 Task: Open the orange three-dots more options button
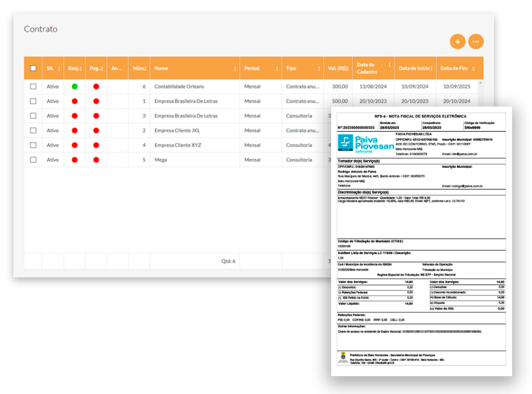pyautogui.click(x=476, y=42)
